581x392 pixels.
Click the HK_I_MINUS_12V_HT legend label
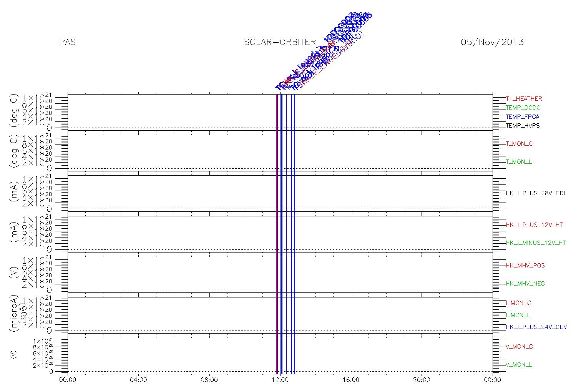[536, 243]
